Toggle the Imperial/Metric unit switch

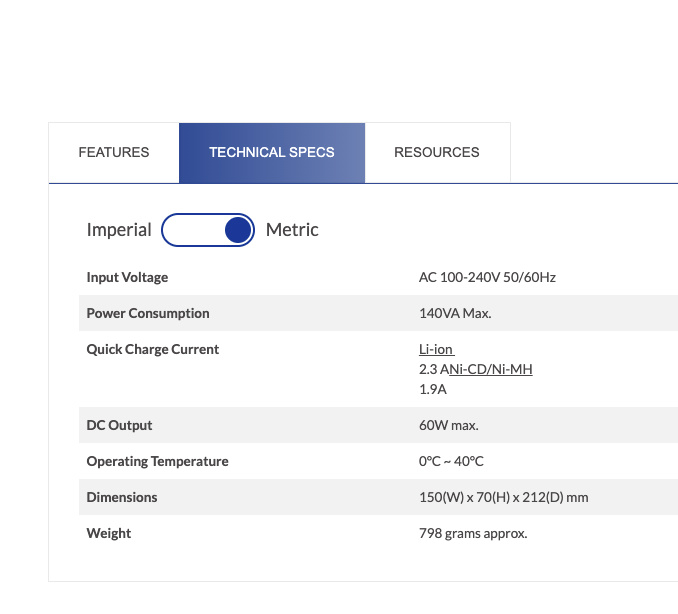click(x=208, y=230)
